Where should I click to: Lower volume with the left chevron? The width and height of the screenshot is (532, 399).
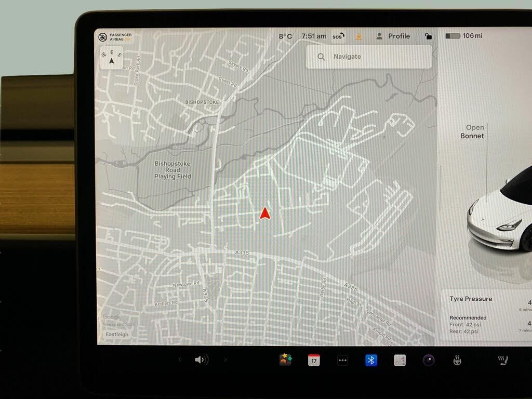[x=180, y=360]
